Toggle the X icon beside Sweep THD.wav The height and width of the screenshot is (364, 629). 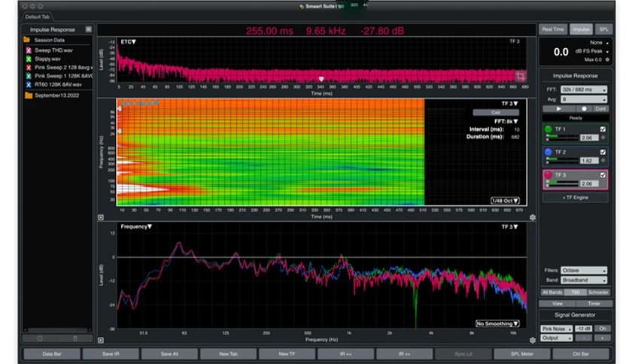pyautogui.click(x=29, y=50)
